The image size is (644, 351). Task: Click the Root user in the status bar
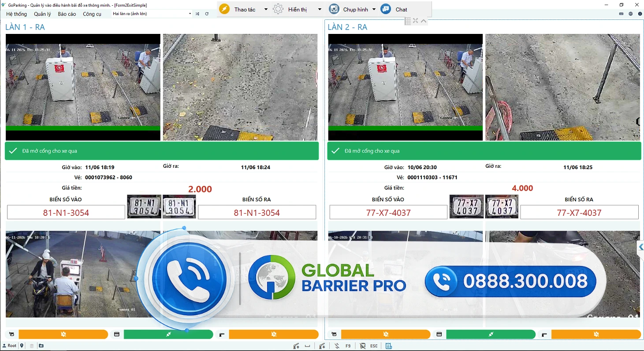point(9,346)
